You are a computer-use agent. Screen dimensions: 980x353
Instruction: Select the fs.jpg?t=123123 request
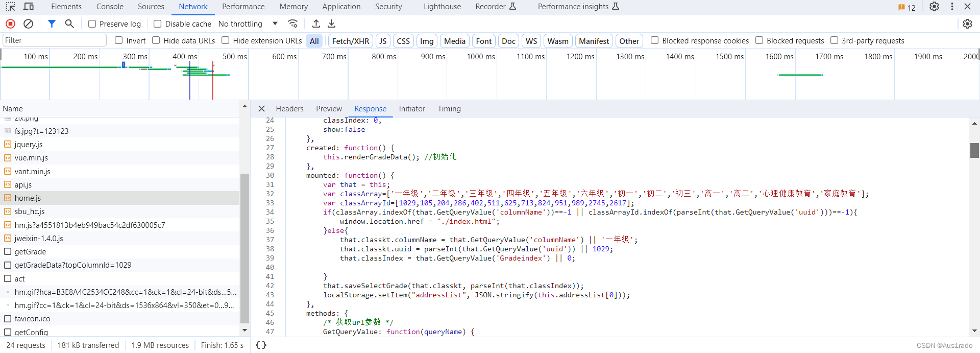(120, 131)
